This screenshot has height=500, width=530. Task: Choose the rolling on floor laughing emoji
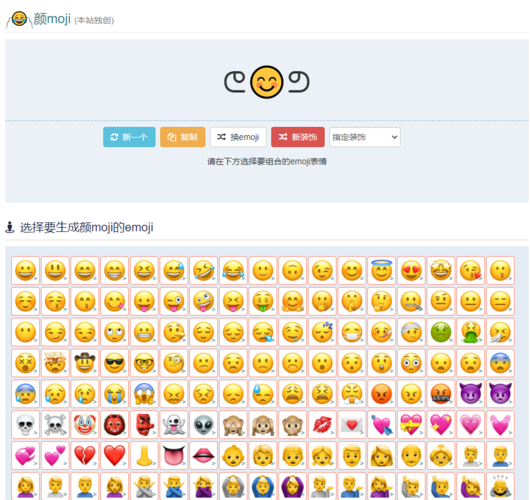[x=203, y=270]
